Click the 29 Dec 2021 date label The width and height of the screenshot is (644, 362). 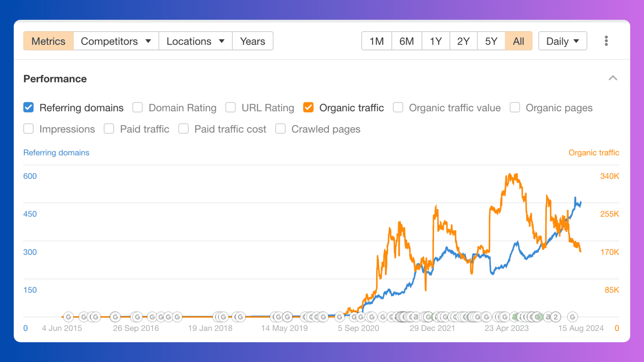(x=432, y=328)
